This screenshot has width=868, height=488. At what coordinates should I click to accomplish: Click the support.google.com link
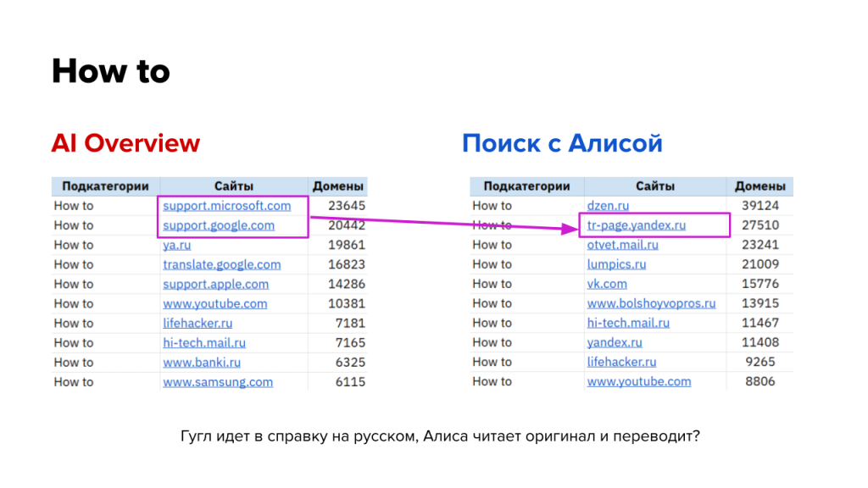click(219, 225)
